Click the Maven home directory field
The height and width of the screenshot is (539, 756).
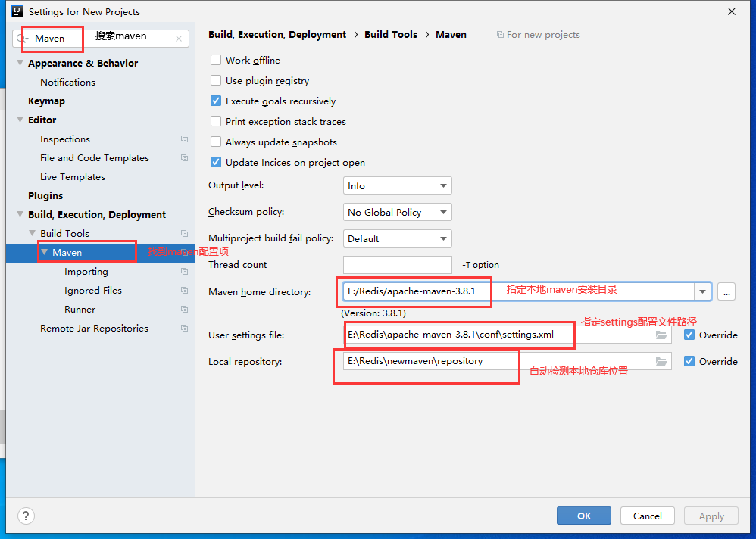[519, 291]
